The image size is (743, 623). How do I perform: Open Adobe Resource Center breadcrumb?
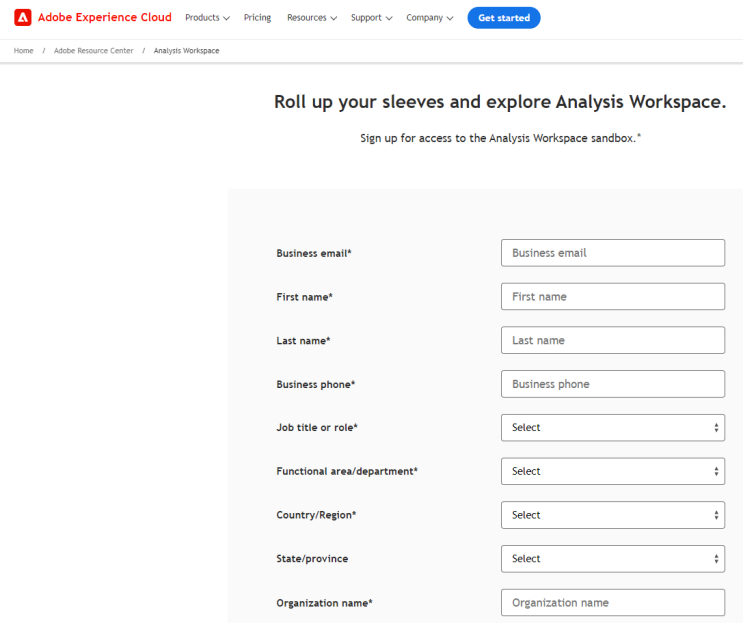[x=93, y=51]
